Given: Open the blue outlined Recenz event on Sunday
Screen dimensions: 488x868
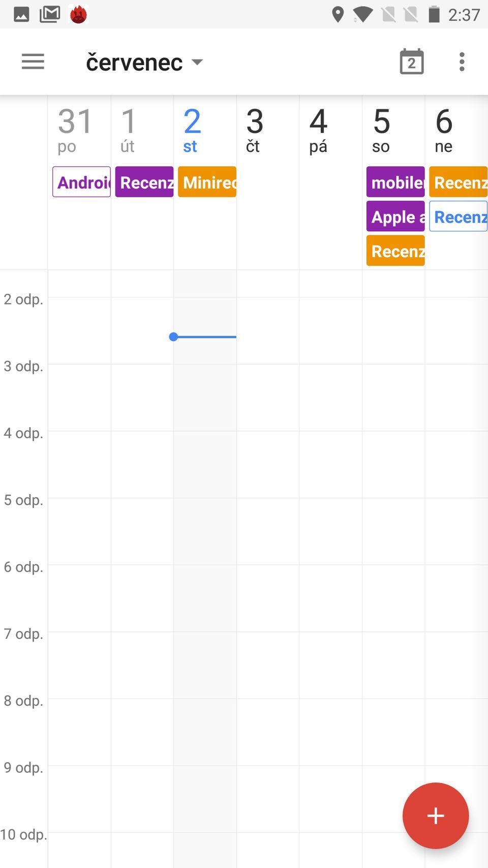Looking at the screenshot, I should (458, 217).
